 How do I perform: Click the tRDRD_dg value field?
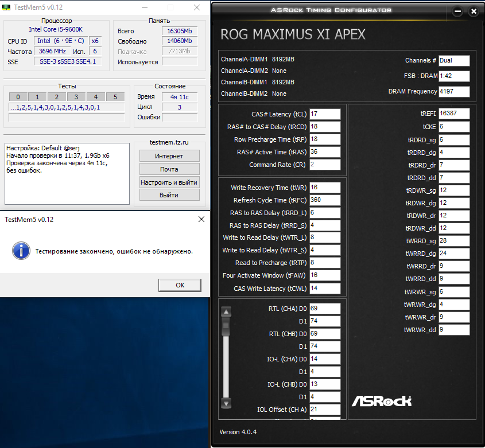pos(454,153)
